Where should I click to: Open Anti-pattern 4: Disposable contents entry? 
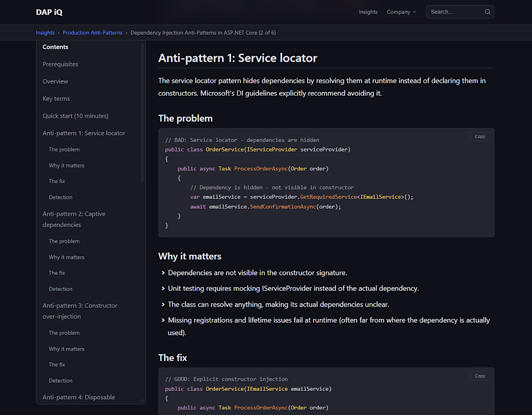tap(79, 398)
